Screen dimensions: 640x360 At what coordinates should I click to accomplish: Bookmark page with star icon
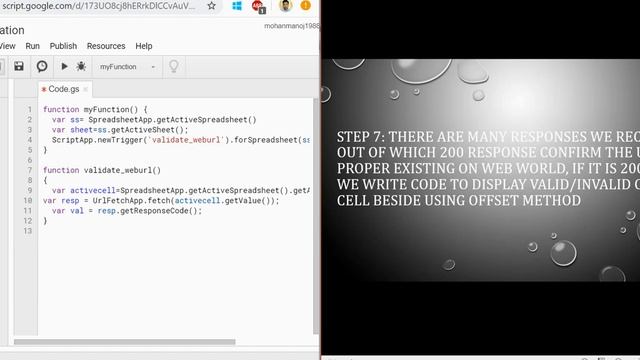211,6
